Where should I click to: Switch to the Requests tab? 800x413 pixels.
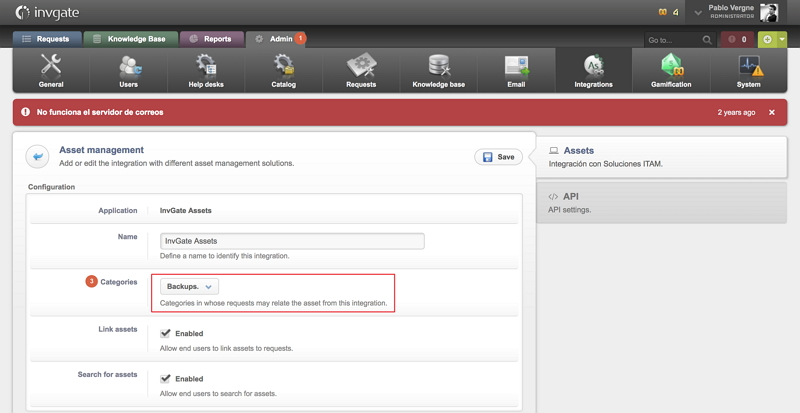pos(47,39)
